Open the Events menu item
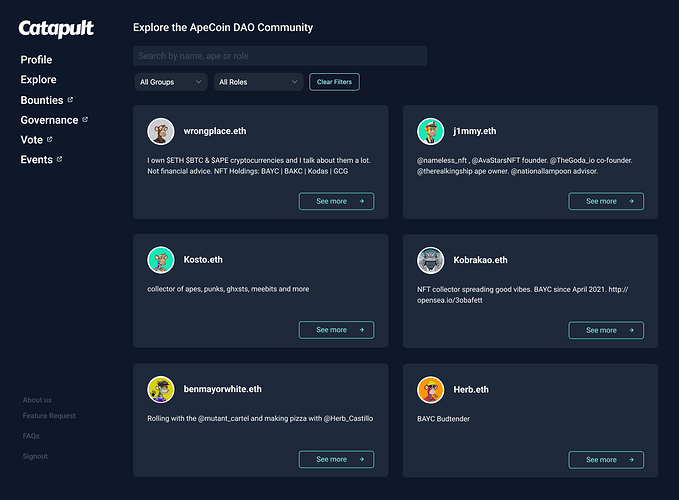The width and height of the screenshot is (679, 500). tap(36, 160)
